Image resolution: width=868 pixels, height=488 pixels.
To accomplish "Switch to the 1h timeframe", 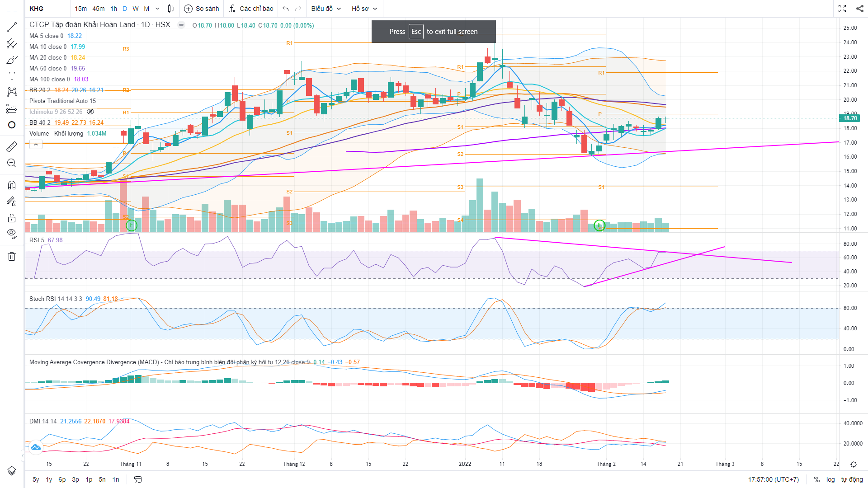I will (x=113, y=9).
